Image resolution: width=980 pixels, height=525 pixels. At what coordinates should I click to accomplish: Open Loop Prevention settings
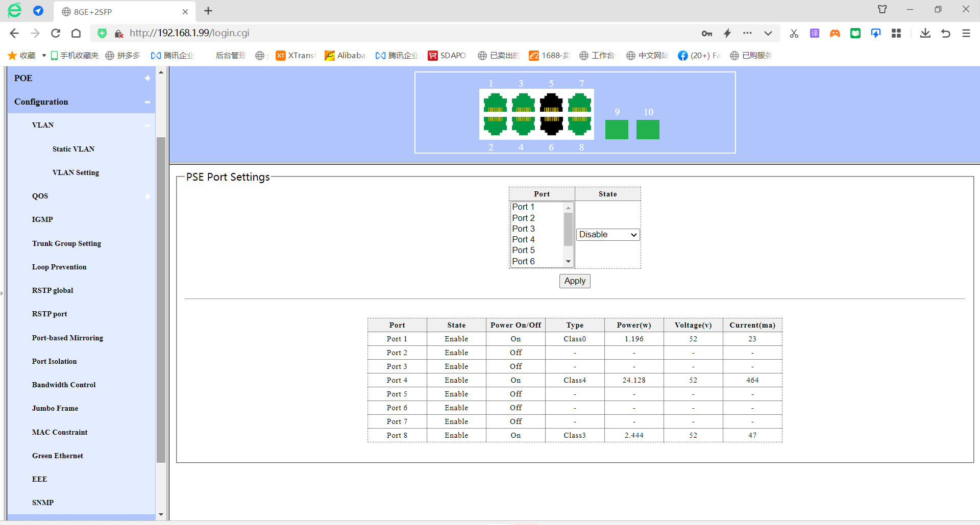coord(59,267)
